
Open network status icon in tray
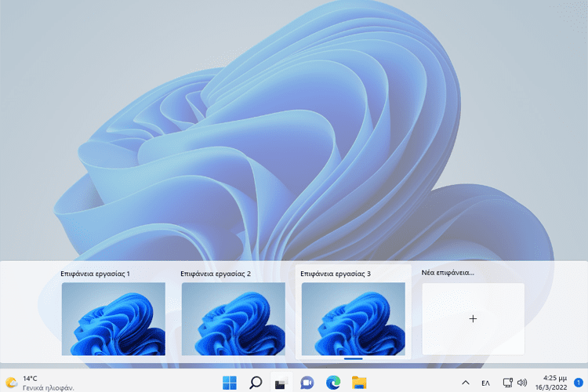pyautogui.click(x=508, y=383)
